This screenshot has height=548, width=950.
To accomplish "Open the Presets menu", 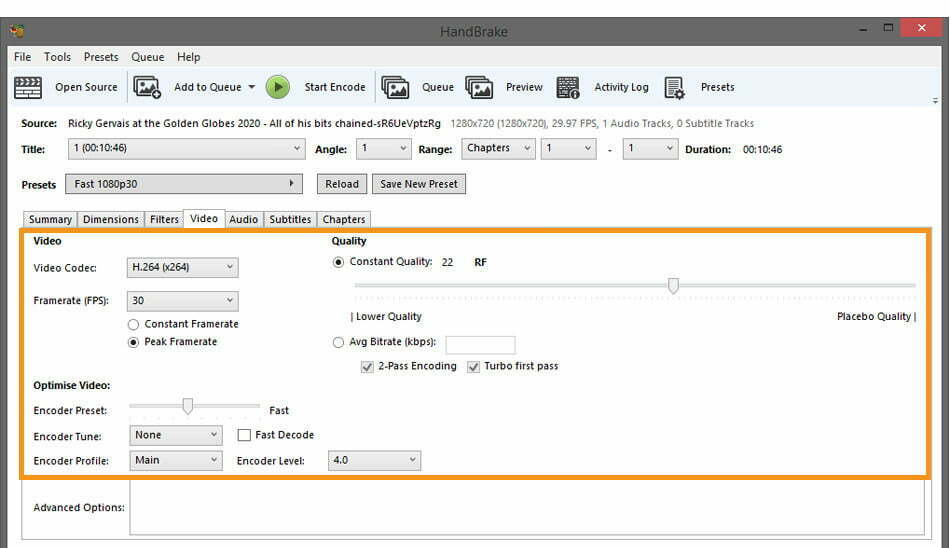I will tap(101, 57).
